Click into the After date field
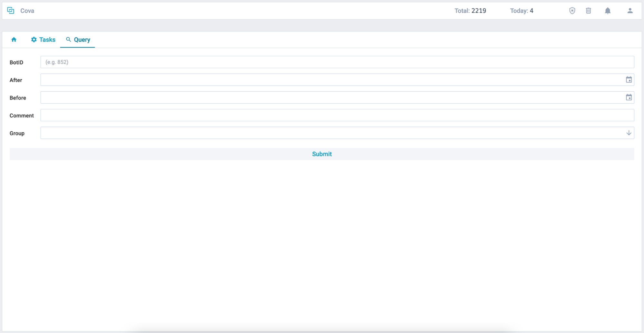Image resolution: width=644 pixels, height=333 pixels. tap(332, 80)
